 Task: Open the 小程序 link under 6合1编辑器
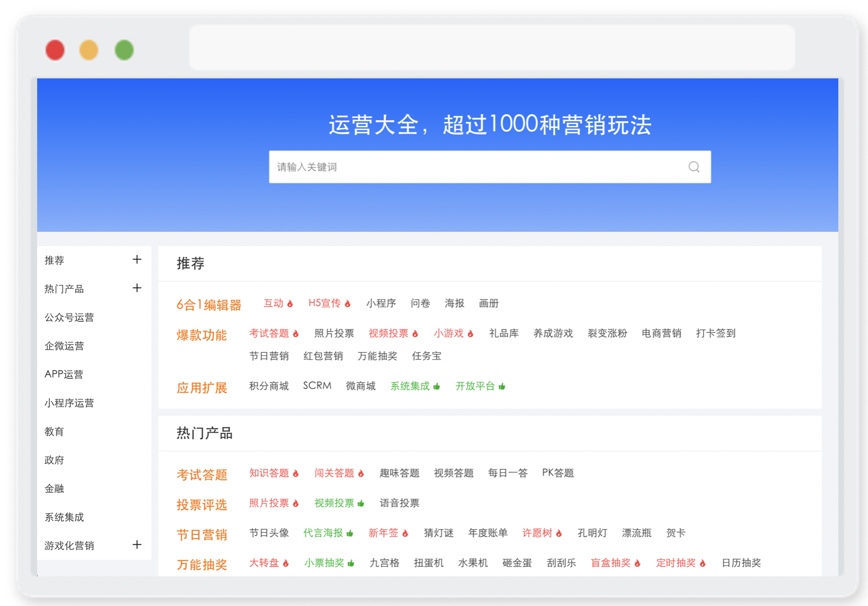[381, 303]
